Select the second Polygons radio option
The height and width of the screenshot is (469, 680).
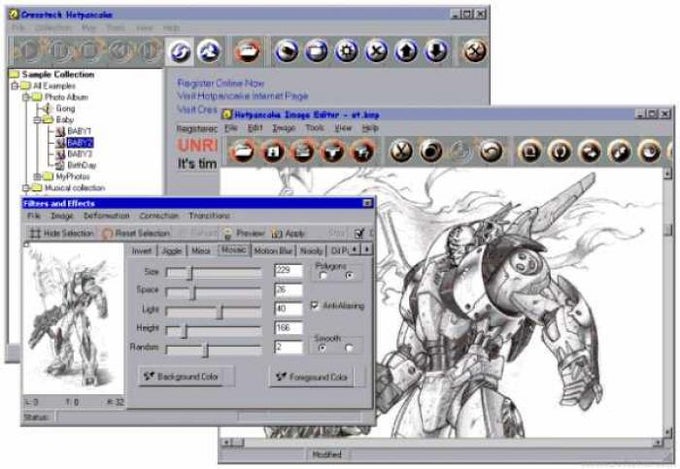349,275
